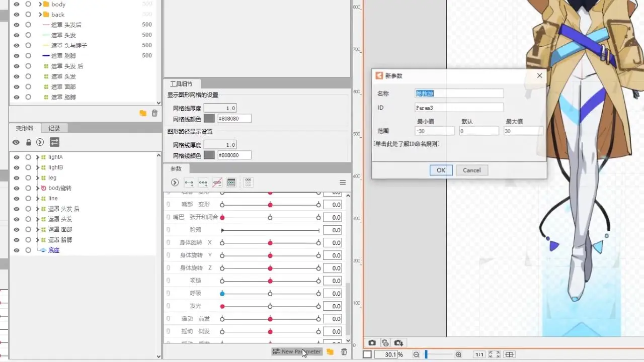Image resolution: width=644 pixels, height=362 pixels.
Task: Click the zoom in magnifier icon
Action: tap(458, 354)
